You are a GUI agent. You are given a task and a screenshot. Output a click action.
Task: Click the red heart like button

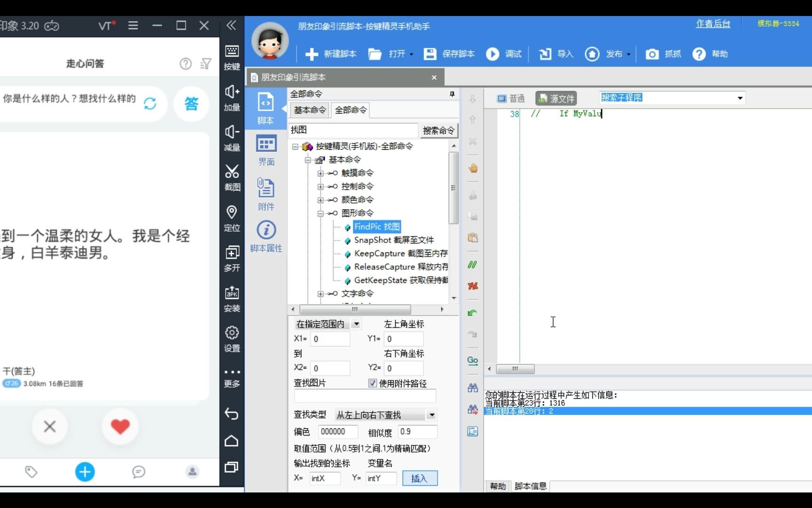coord(120,427)
